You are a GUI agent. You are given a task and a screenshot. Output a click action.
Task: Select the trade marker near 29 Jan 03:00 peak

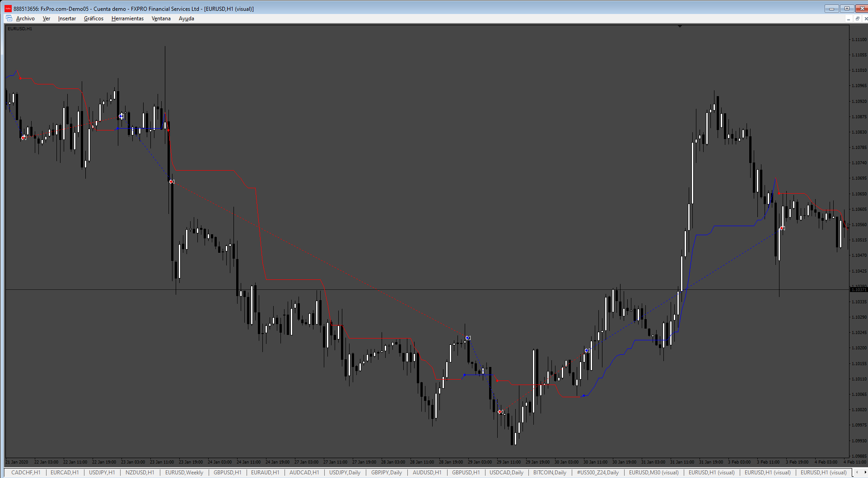(468, 338)
